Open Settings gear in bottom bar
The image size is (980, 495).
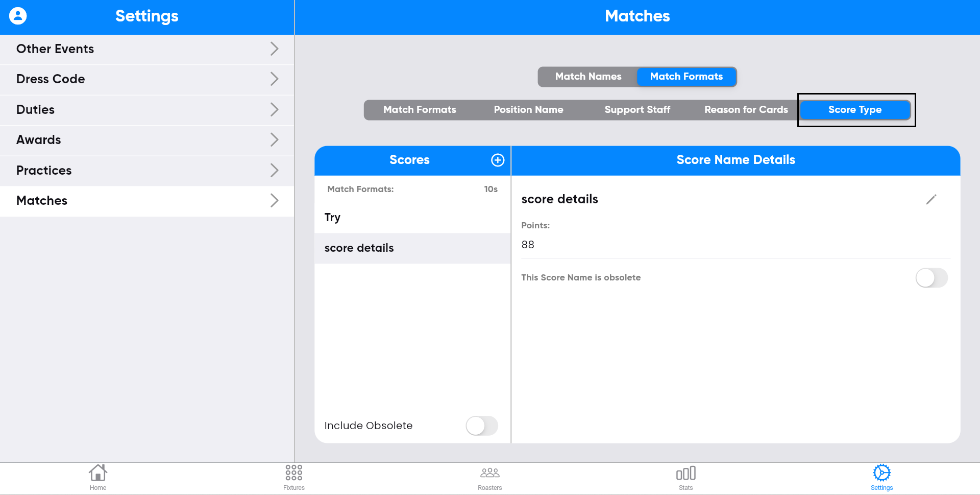tap(881, 478)
